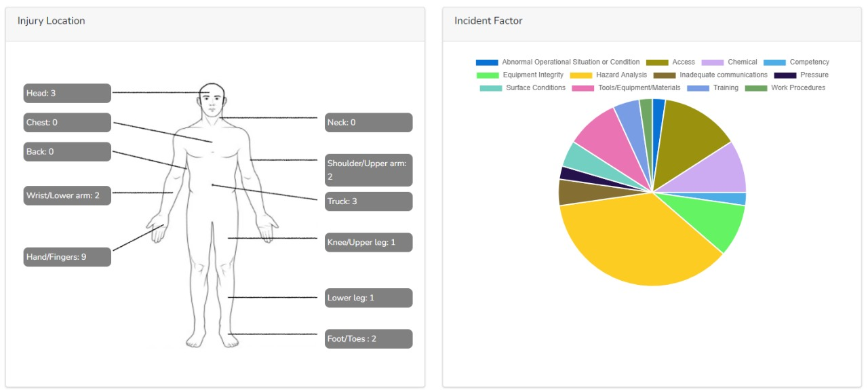
Task: Select the Hand/Fingers: 9 label
Action: (x=67, y=257)
